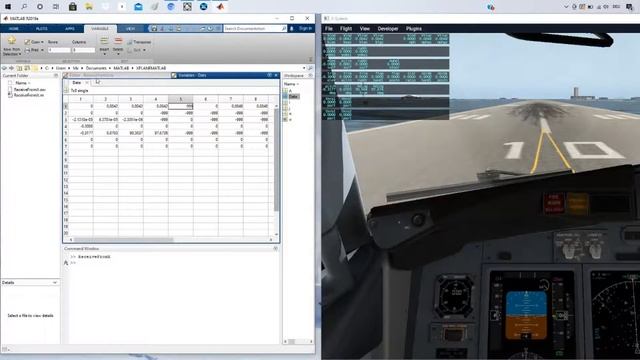Select the Data variable in Workspace
Screen dimensions: 640x360
point(293,96)
